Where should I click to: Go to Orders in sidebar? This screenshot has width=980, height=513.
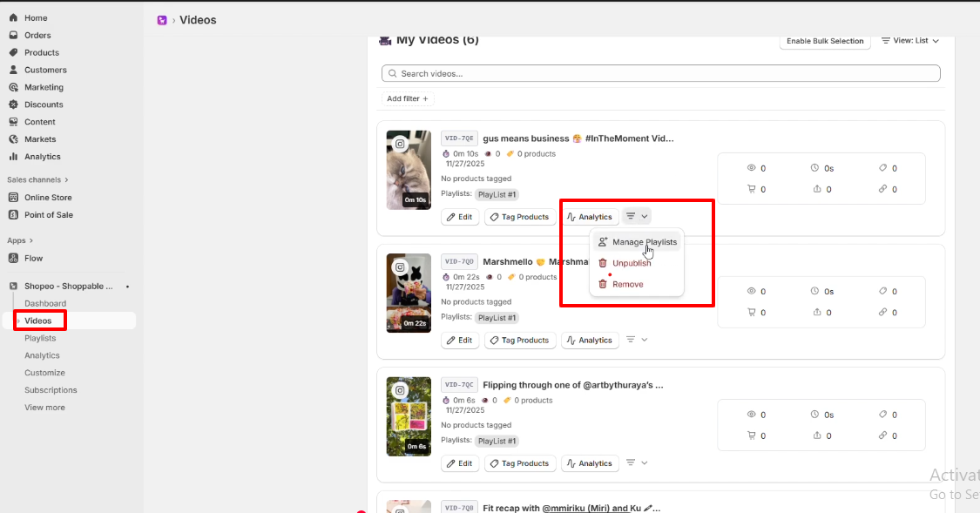coord(37,36)
